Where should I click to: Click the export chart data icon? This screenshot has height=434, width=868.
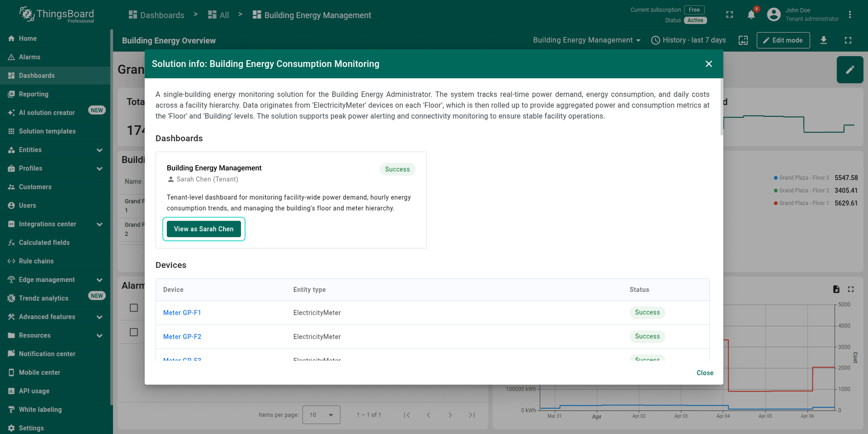pos(836,289)
